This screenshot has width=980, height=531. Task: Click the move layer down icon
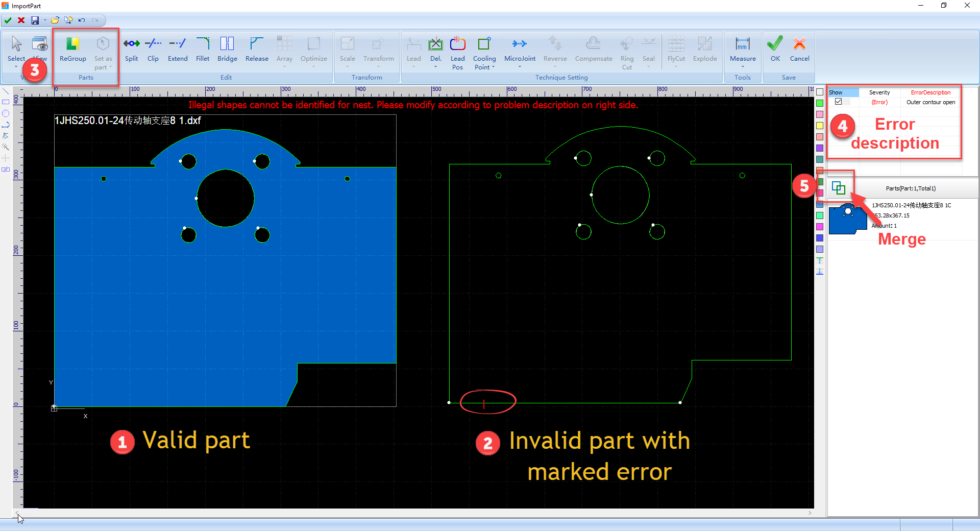[x=820, y=272]
